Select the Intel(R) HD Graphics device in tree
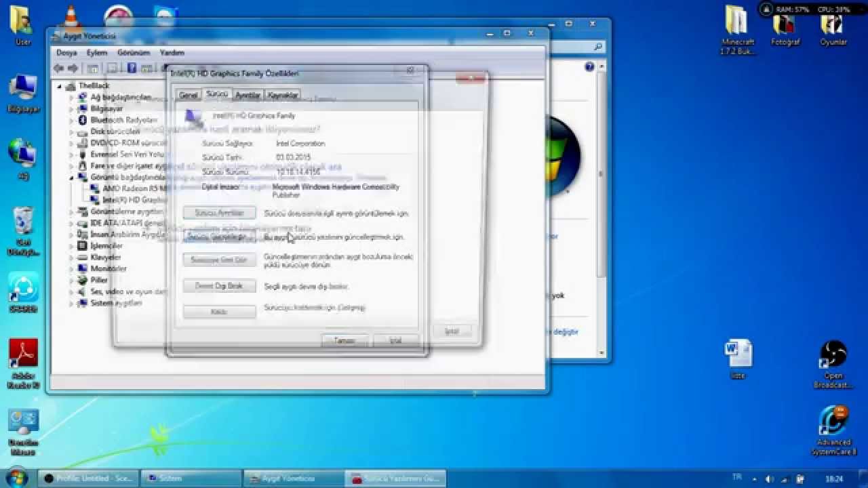The height and width of the screenshot is (488, 868). 134,200
